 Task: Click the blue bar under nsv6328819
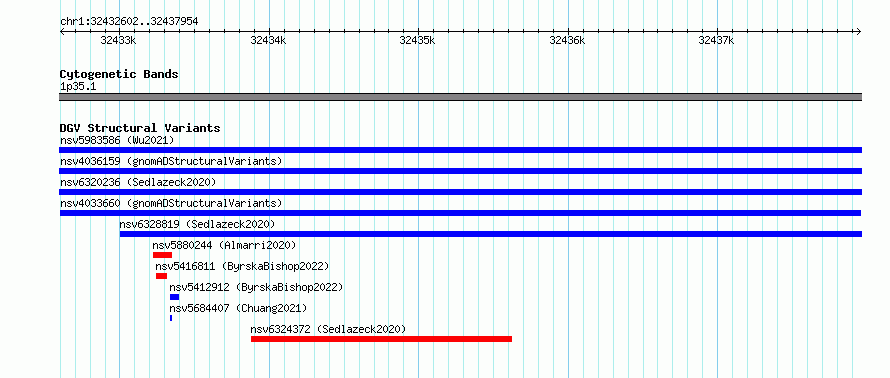tap(490, 234)
